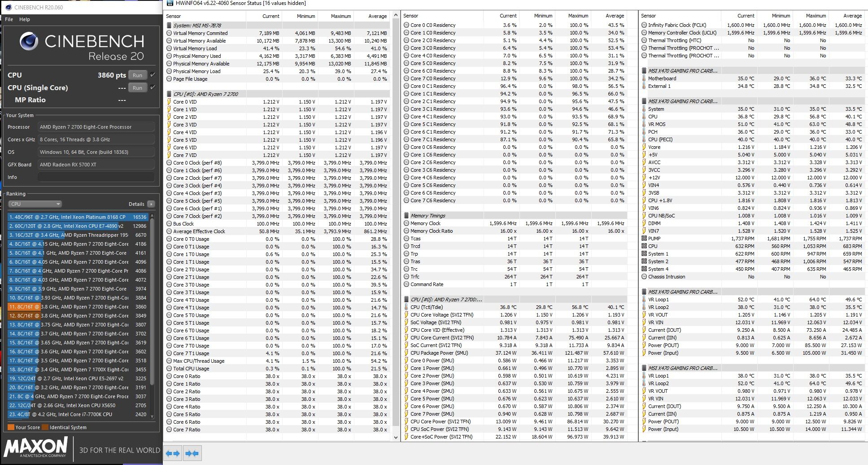Click the Total CPU Usage sensor icon

coord(169,369)
